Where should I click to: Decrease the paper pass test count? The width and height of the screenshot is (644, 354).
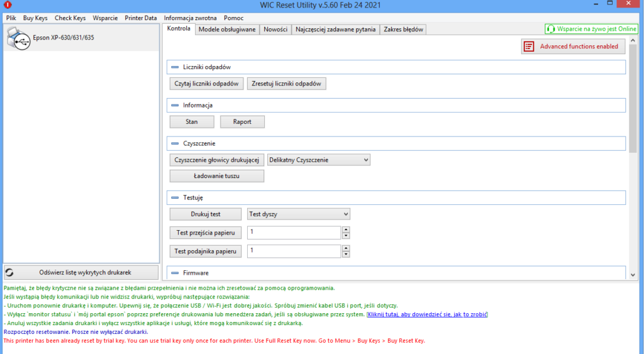pos(346,236)
